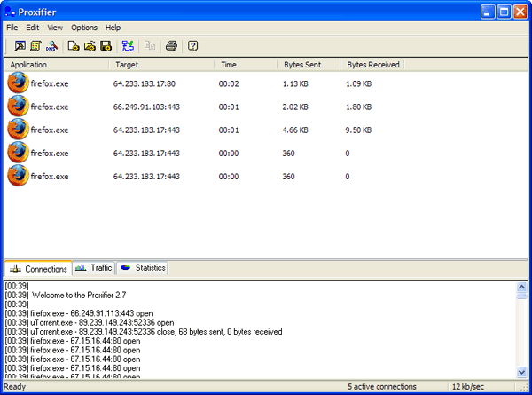Switch to the Traffic tab
The image size is (532, 395).
coord(94,268)
